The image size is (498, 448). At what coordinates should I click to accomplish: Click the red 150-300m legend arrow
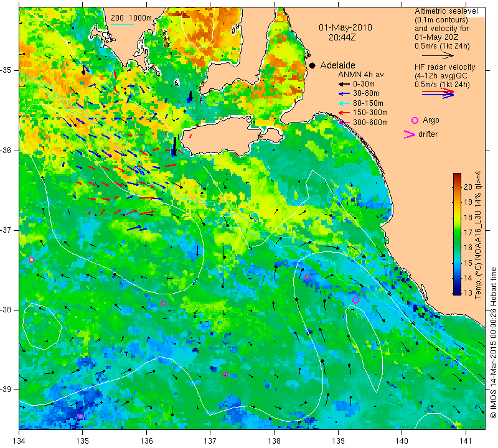coord(344,113)
